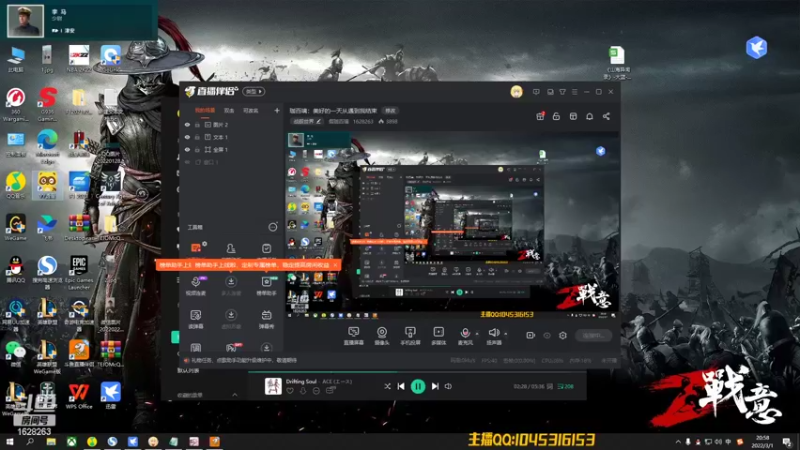
Task: Skip to next track in music player
Action: tap(435, 386)
